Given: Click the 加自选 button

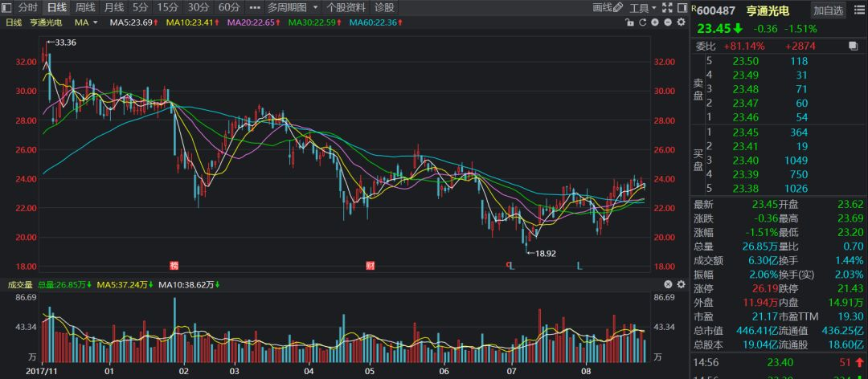Looking at the screenshot, I should pyautogui.click(x=828, y=10).
